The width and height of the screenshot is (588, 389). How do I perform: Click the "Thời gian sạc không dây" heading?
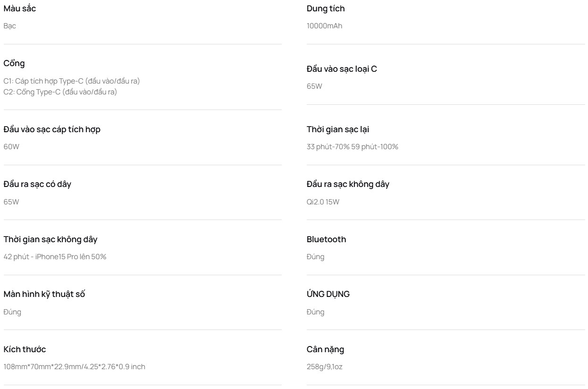tap(50, 239)
